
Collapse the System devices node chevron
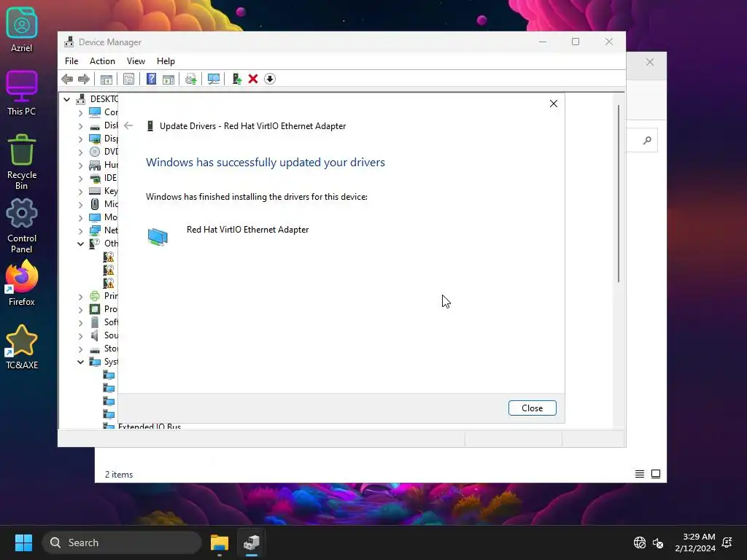80,362
